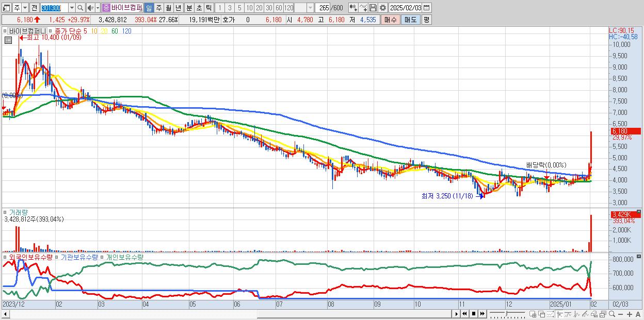
Task: Click the rewind playback button
Action: (x=465, y=314)
